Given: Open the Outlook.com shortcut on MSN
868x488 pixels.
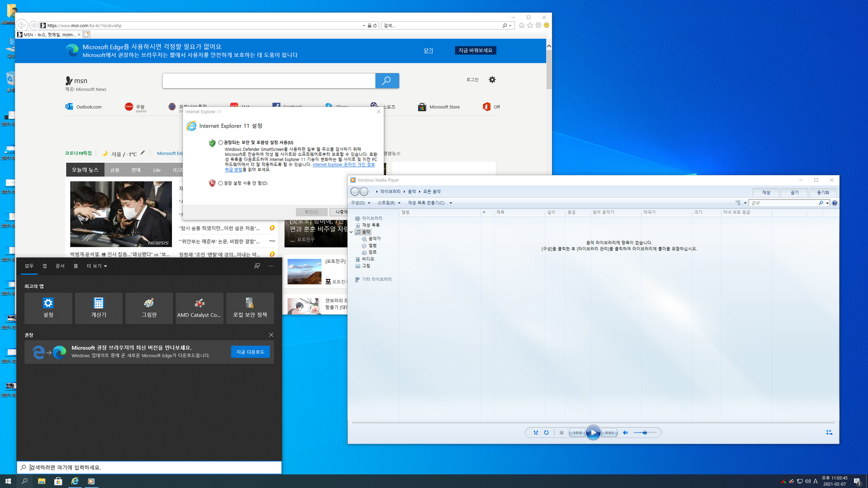Looking at the screenshot, I should click(84, 107).
